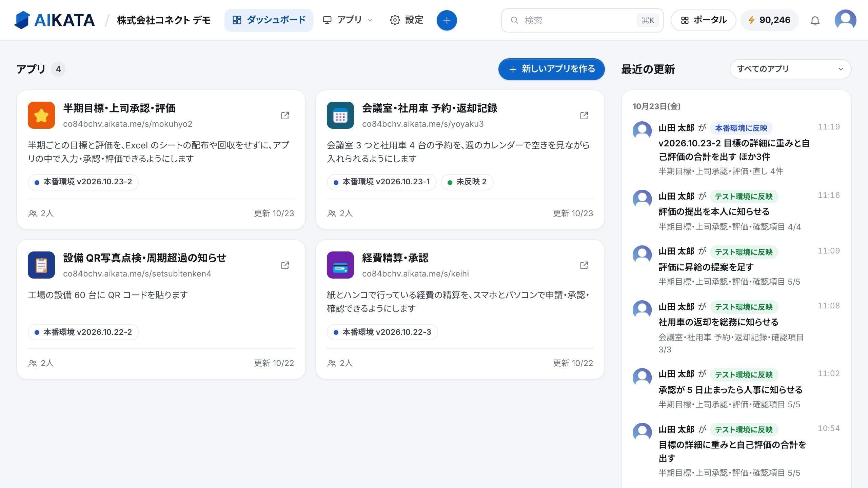
Task: Click the orange star app icon
Action: [41, 115]
